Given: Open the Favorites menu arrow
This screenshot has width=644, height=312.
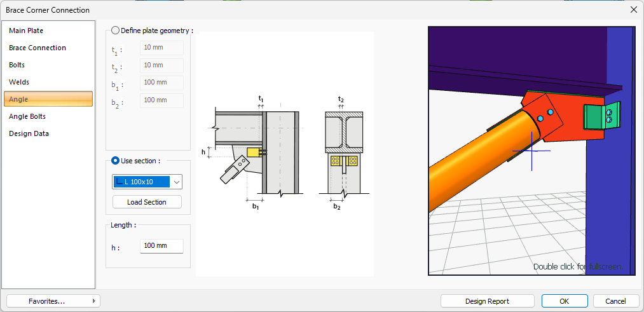Looking at the screenshot, I should (x=94, y=301).
